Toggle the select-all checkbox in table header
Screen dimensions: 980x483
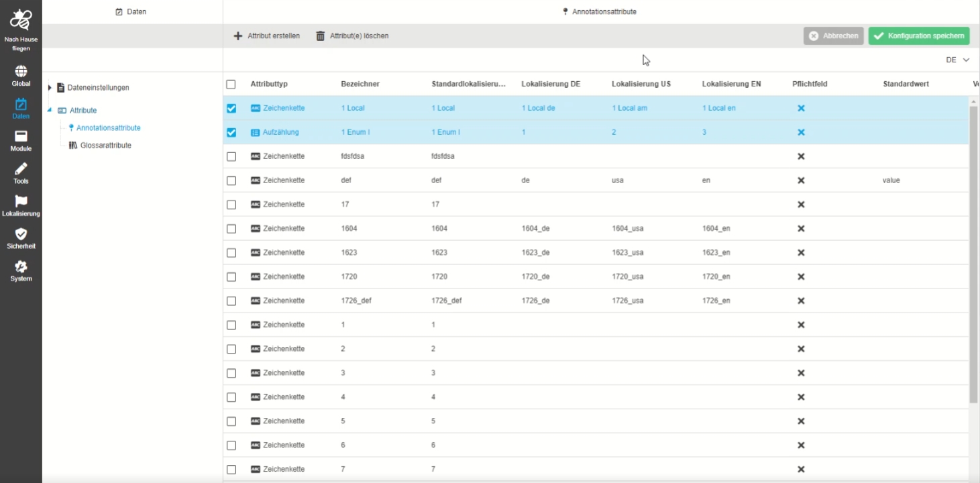pos(231,85)
